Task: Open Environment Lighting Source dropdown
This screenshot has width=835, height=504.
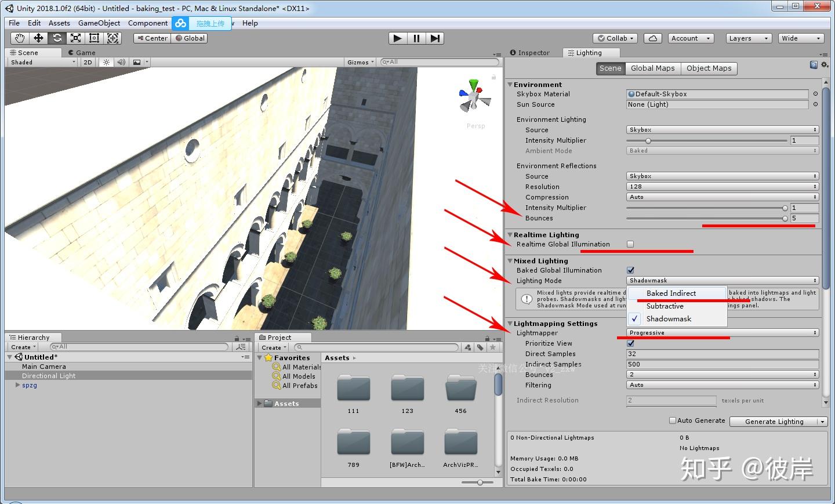Action: (723, 130)
